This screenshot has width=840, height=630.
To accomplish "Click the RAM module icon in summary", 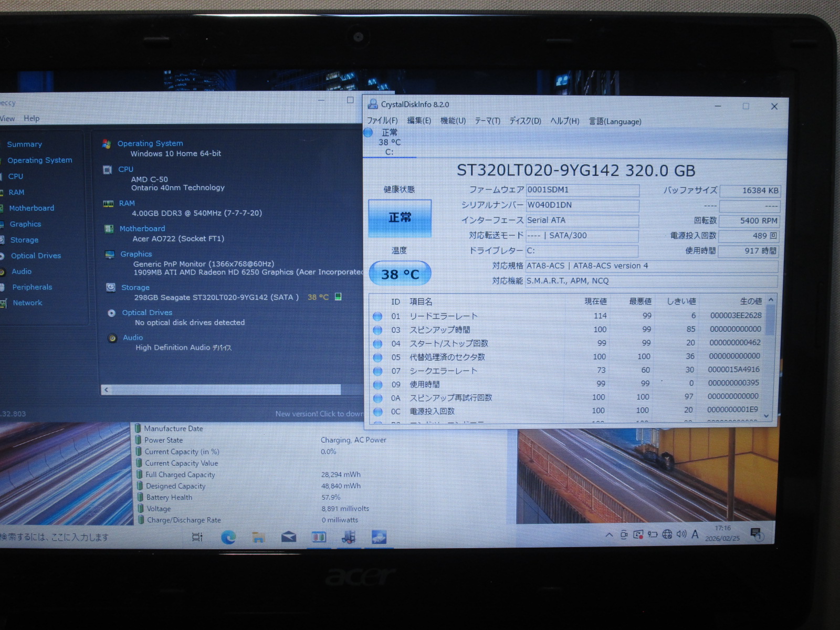I will point(108,204).
